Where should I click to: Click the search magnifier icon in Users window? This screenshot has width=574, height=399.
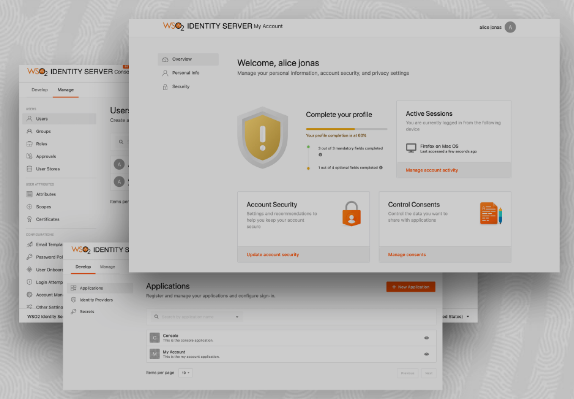[x=121, y=142]
